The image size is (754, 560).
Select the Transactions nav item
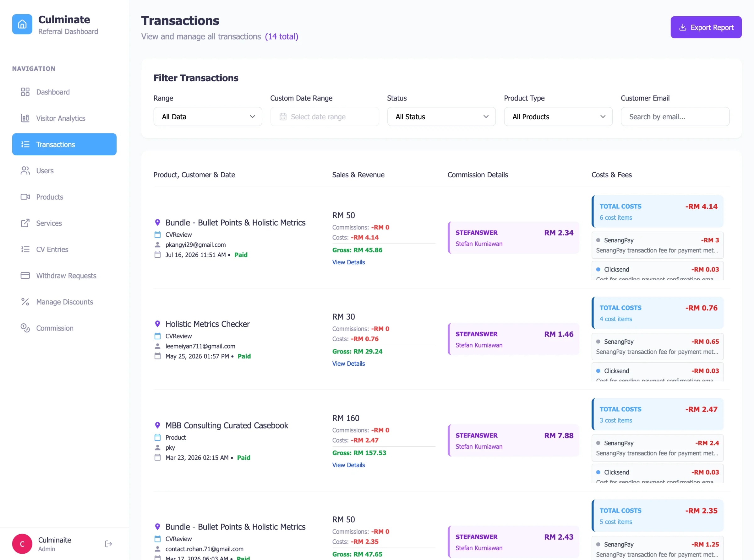tap(64, 144)
